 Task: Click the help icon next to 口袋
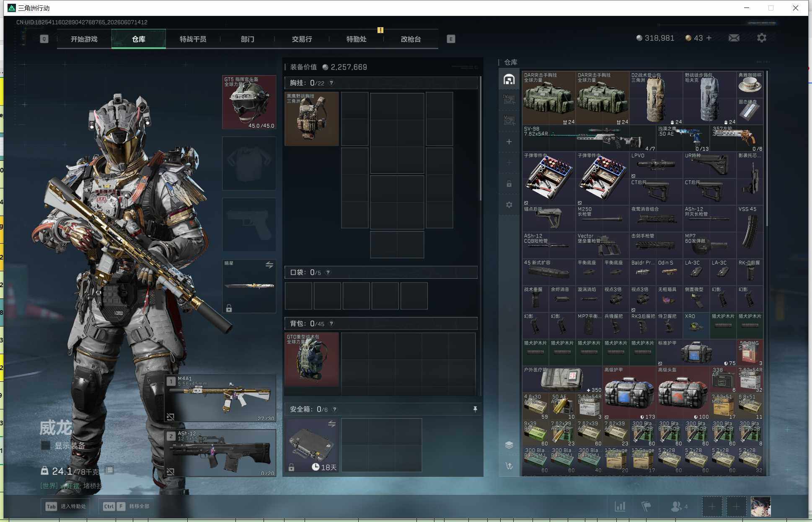tap(328, 273)
